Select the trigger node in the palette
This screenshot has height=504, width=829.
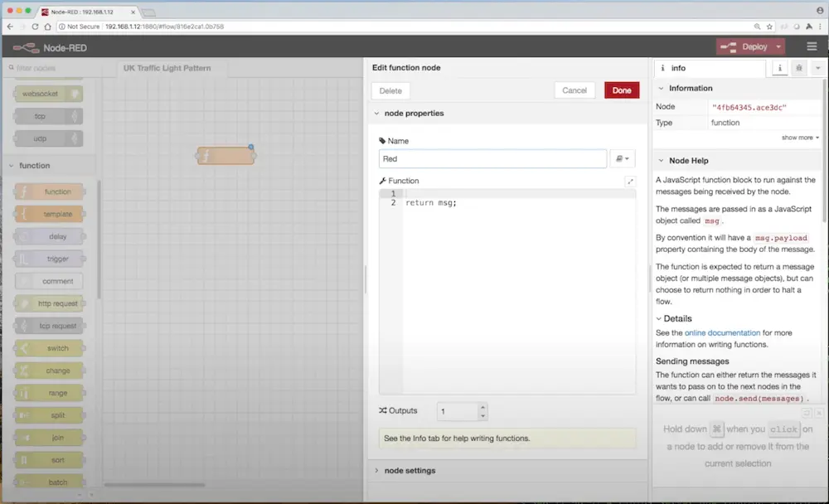pos(50,259)
